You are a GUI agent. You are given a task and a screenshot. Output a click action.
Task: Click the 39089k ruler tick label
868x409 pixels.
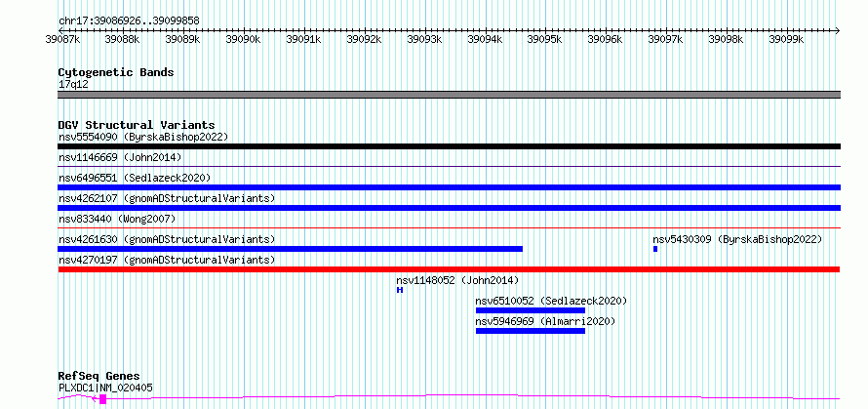tap(183, 39)
